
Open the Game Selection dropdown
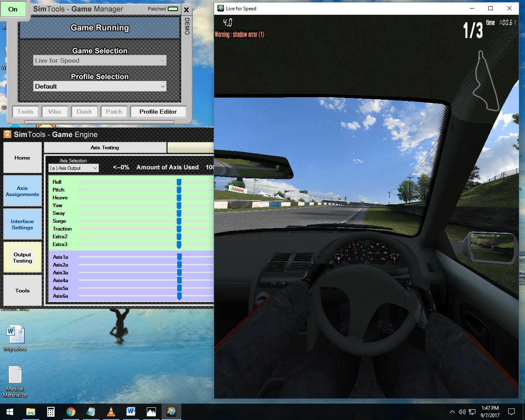[100, 60]
